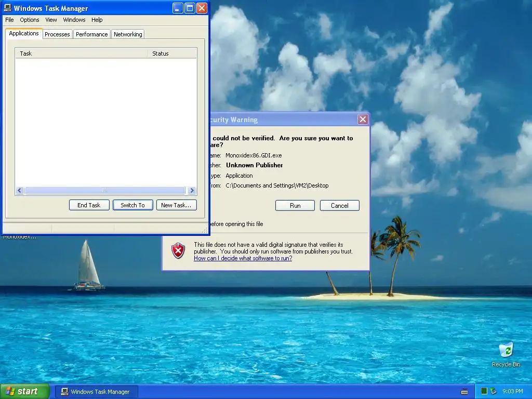Click the red shield warning icon
The width and height of the screenshot is (532, 399).
coord(178,251)
